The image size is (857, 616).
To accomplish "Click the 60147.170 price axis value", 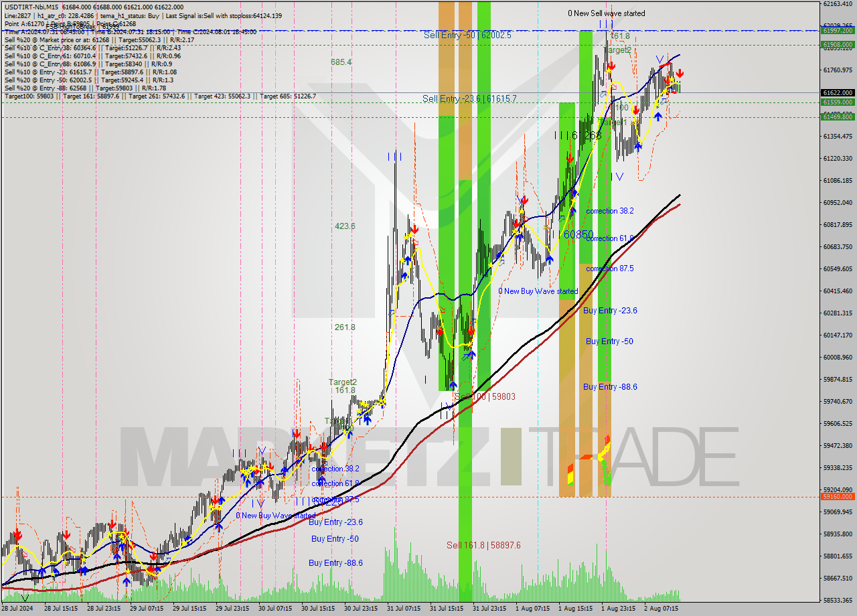I will pos(838,335).
